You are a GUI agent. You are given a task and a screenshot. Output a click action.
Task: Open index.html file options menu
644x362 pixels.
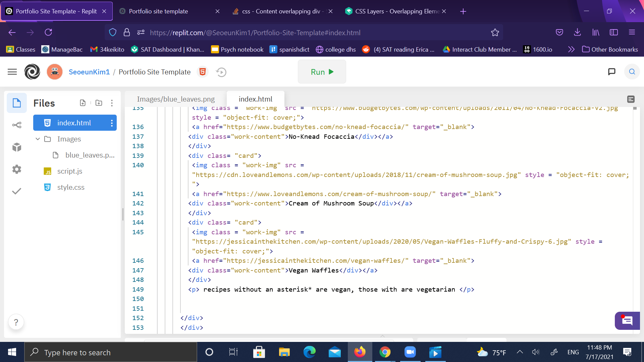[x=112, y=123]
